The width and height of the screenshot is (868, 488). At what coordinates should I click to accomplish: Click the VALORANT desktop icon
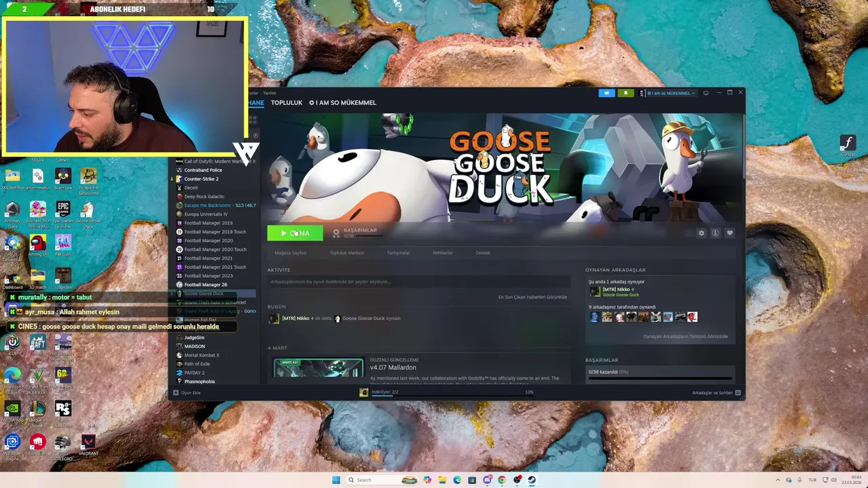pos(88,445)
